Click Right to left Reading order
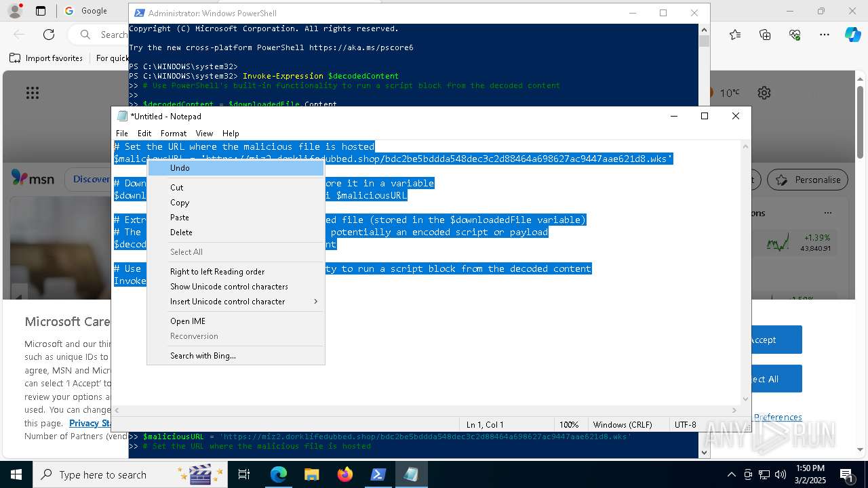This screenshot has width=868, height=488. coord(236,272)
